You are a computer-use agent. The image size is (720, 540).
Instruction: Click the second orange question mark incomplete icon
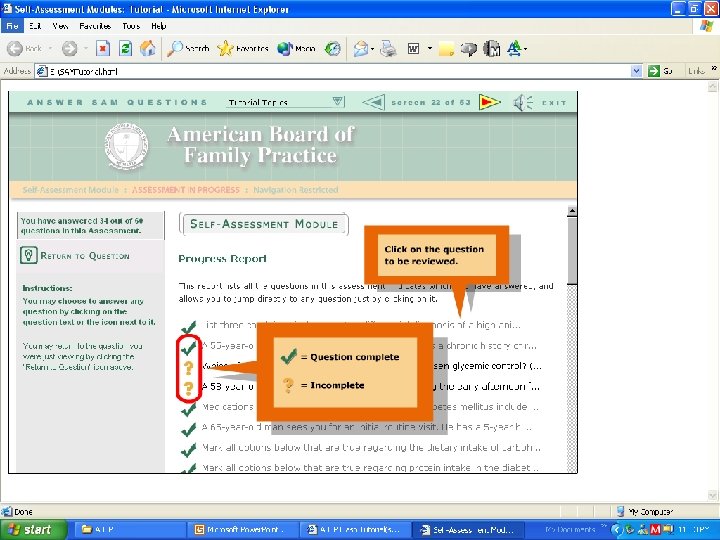(189, 388)
